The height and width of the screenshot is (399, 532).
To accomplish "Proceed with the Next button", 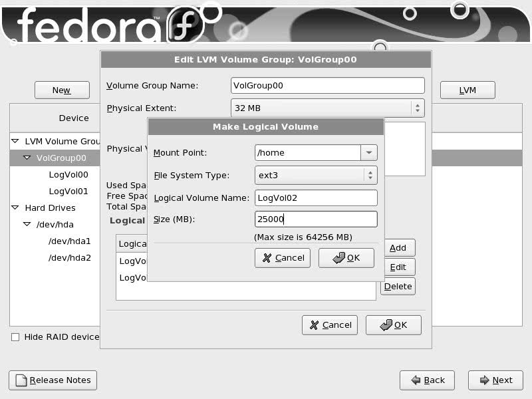I will 495,380.
